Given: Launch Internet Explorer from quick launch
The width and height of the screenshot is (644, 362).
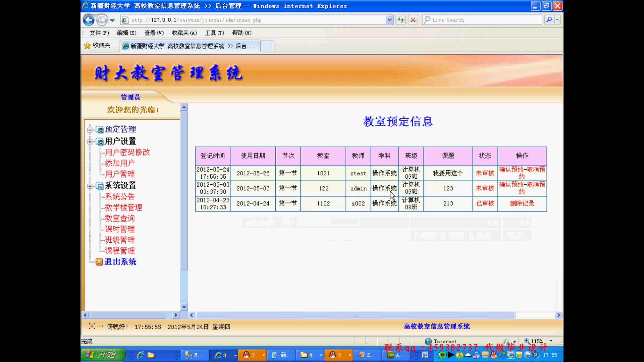Looking at the screenshot, I should [x=141, y=355].
